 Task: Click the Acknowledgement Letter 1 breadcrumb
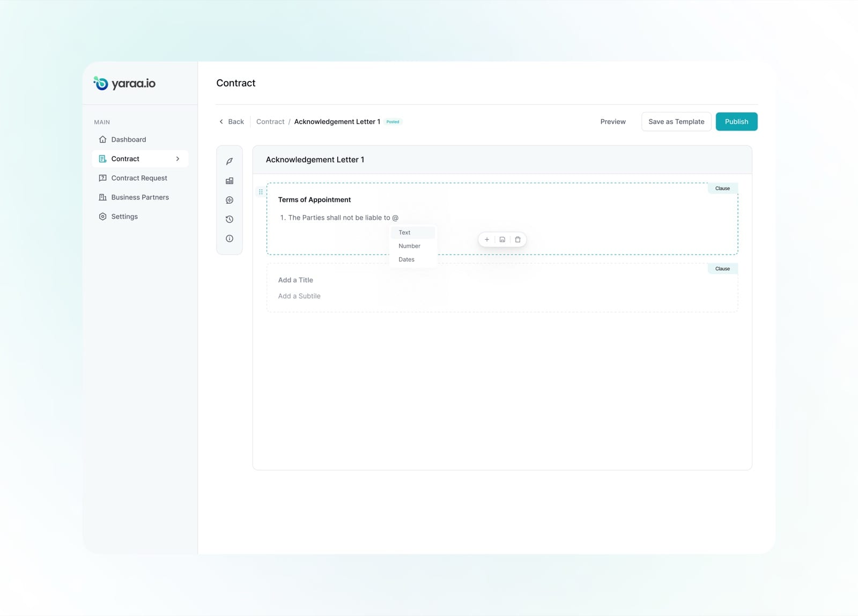(x=337, y=122)
